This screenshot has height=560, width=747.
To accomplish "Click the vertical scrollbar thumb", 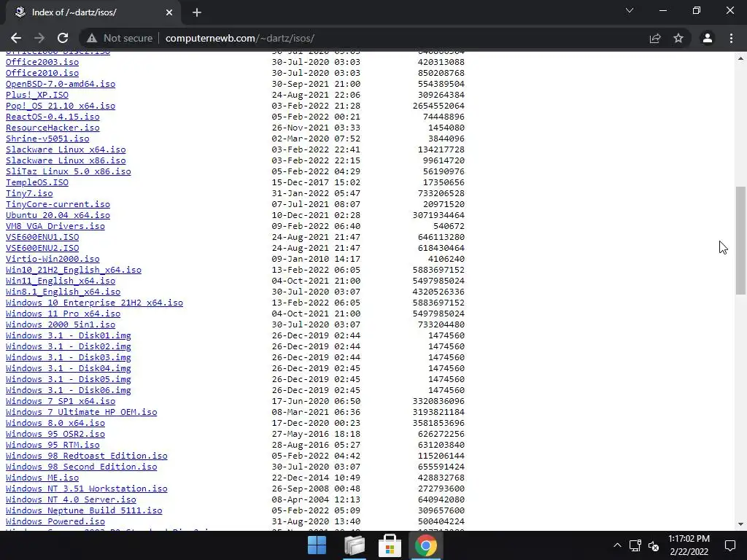I will click(741, 241).
